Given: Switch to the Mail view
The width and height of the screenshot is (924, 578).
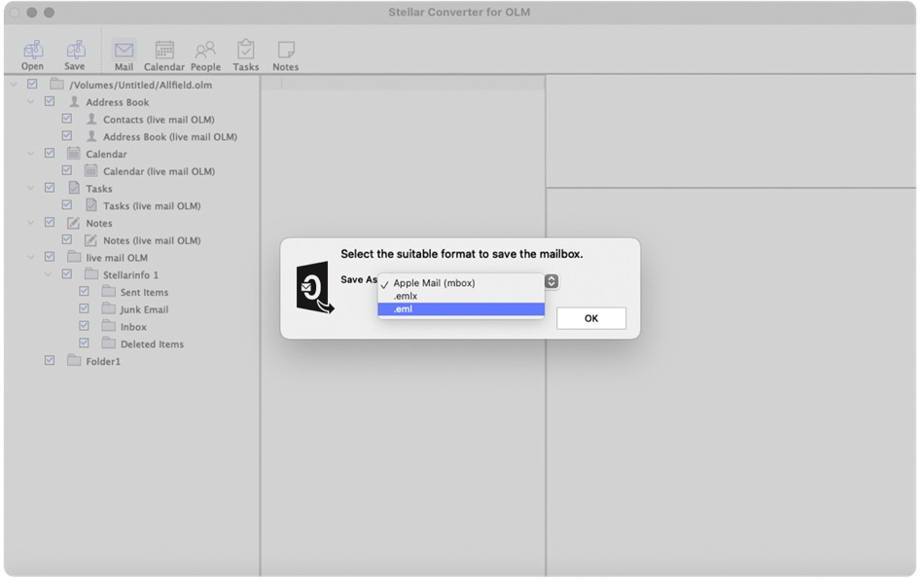Looking at the screenshot, I should click(124, 51).
